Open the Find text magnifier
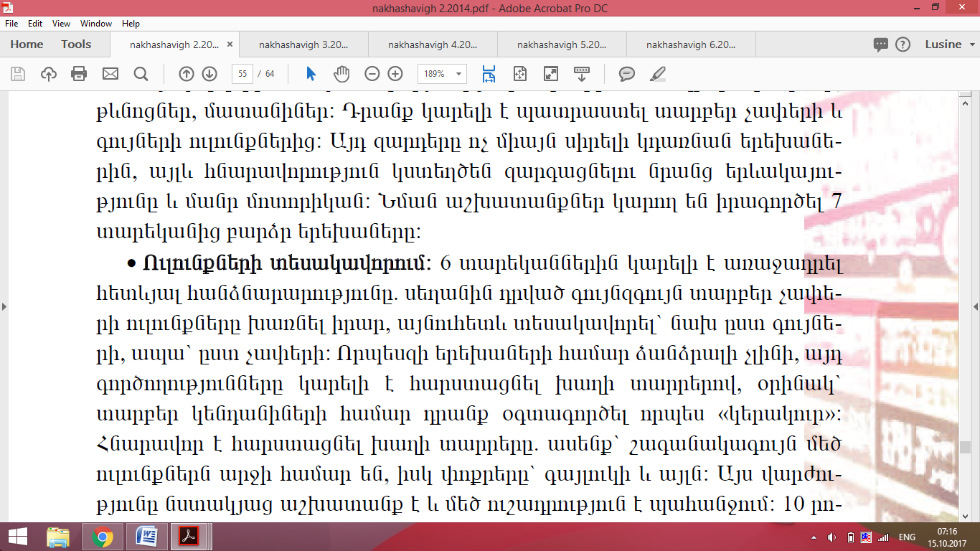 141,74
